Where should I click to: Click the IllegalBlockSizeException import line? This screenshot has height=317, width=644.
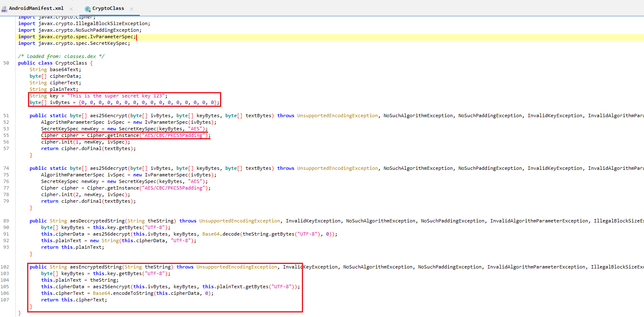tap(84, 23)
